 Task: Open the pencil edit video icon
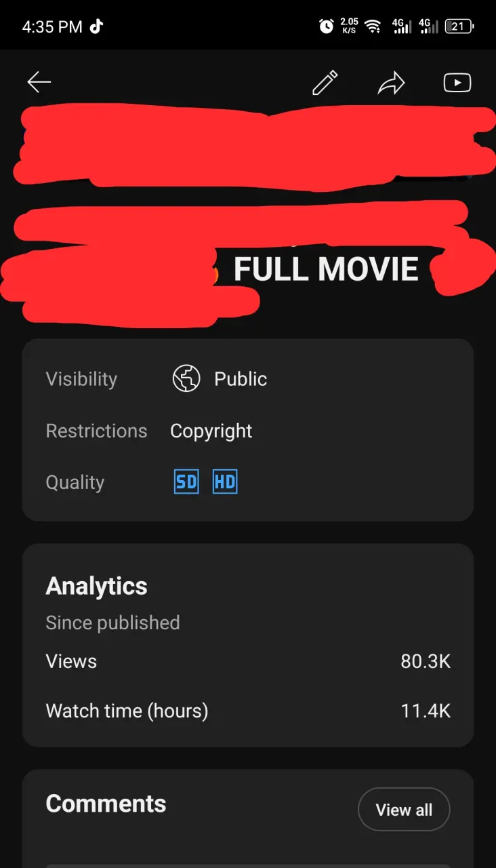pos(325,83)
